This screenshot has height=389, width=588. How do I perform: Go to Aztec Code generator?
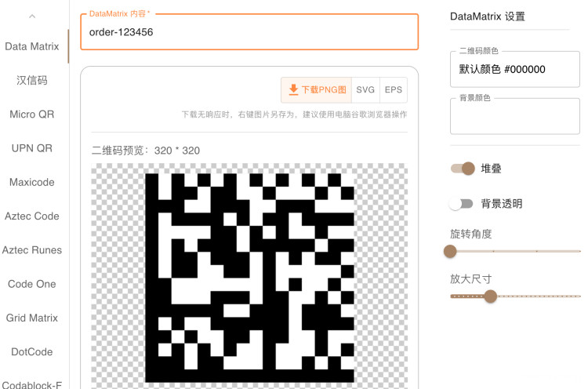tap(32, 216)
